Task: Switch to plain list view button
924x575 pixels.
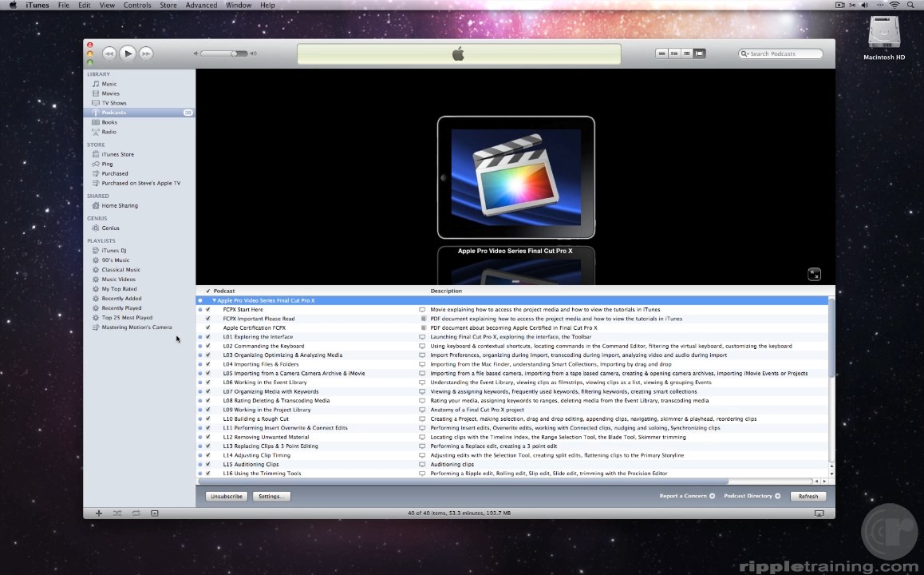Action: pos(661,54)
